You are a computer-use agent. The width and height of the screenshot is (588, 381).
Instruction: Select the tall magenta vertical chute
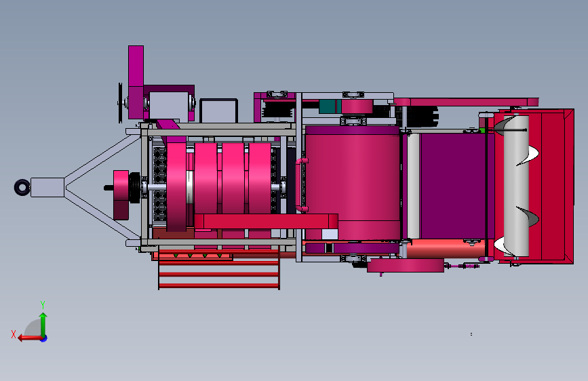coord(136,82)
